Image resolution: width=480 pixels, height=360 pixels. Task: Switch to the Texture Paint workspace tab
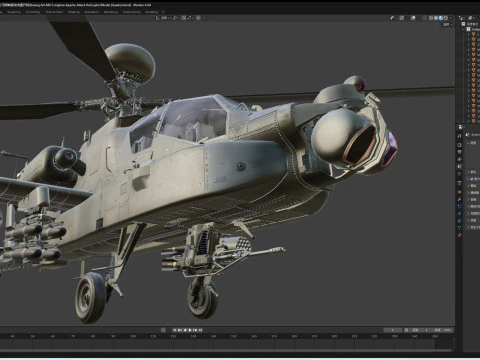pyautogui.click(x=54, y=12)
